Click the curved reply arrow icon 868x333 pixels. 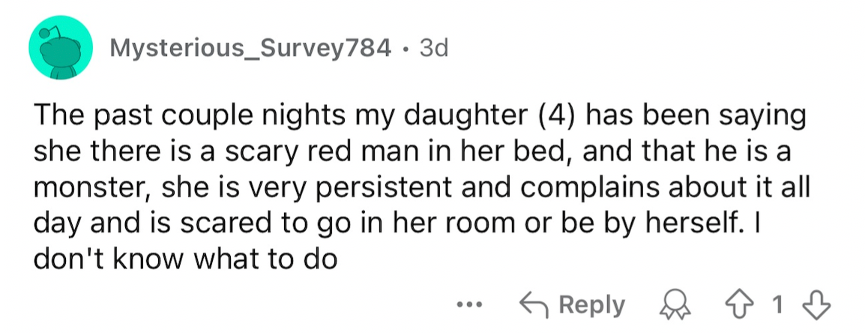[x=534, y=304]
